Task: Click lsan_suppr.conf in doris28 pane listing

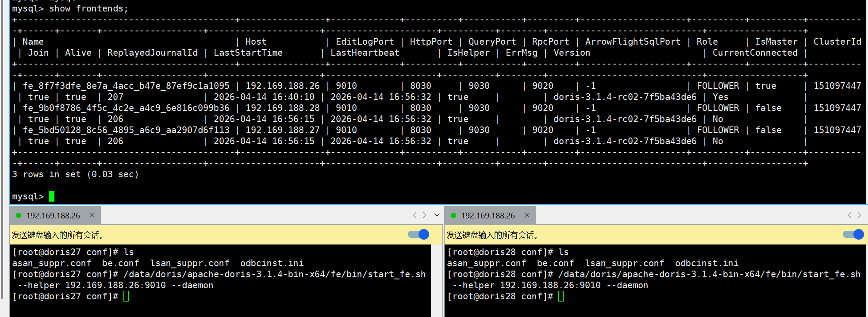Action: [x=625, y=263]
